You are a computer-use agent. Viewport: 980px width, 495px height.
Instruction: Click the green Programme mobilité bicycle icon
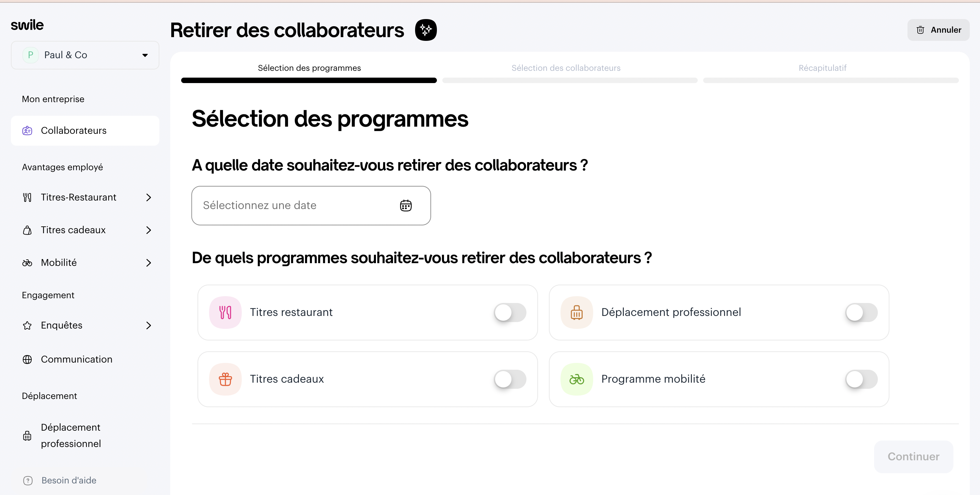[576, 379]
